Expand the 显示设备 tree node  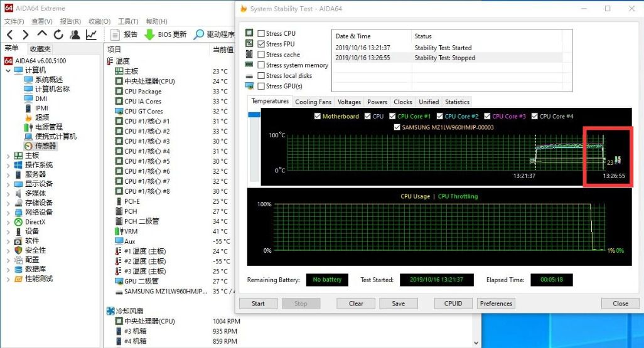point(8,184)
